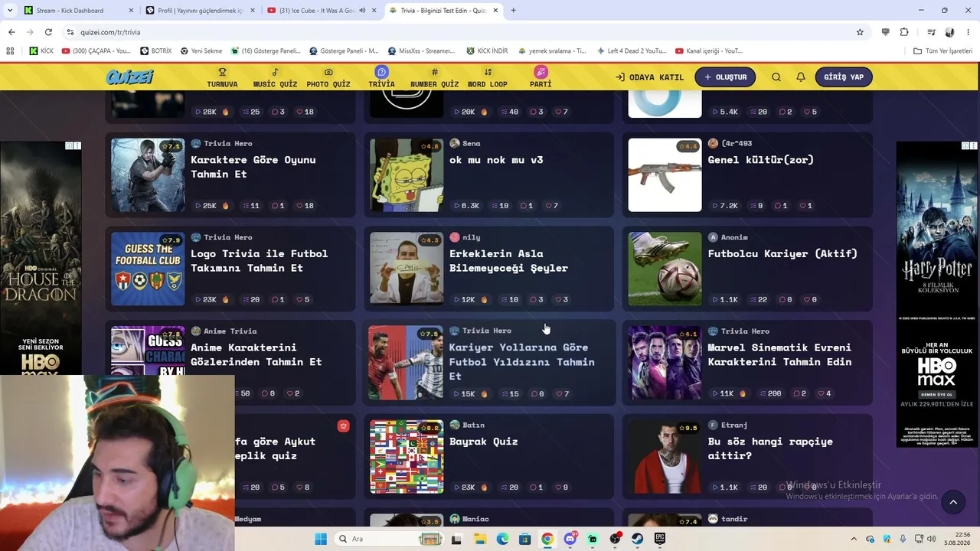Viewport: 980px width, 551px height.
Task: Click the House of the Dragon ad
Action: pos(41,258)
